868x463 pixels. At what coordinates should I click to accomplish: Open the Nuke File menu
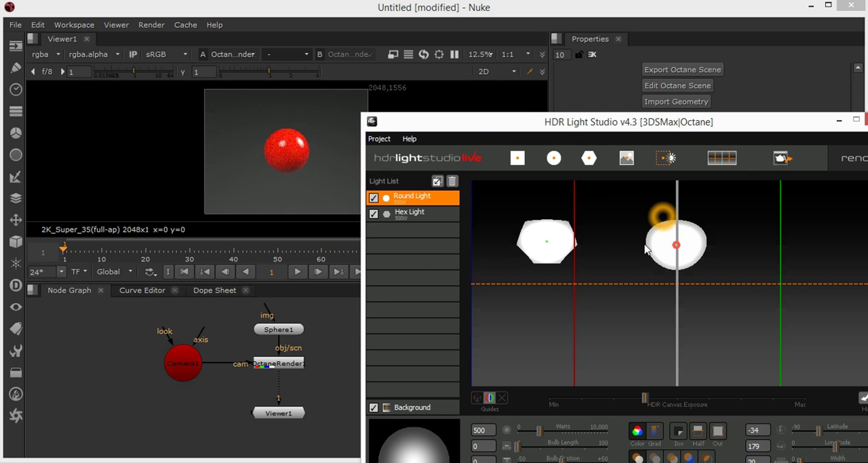point(16,25)
